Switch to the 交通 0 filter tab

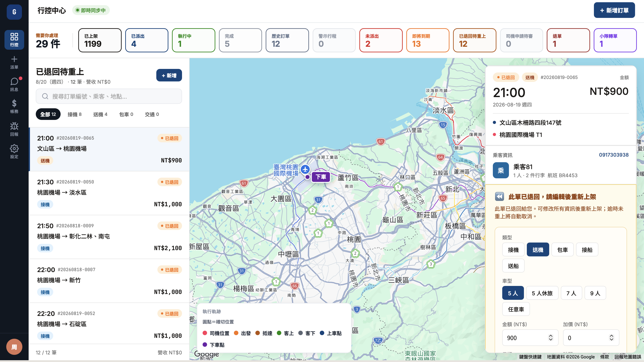[152, 114]
